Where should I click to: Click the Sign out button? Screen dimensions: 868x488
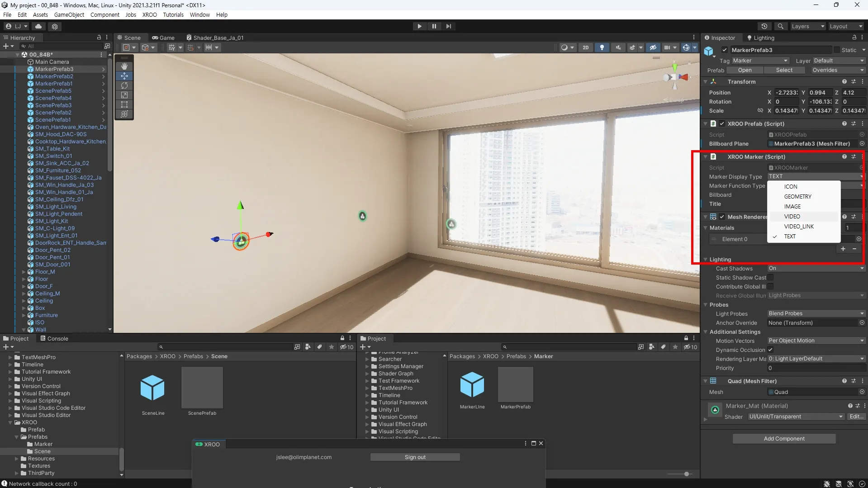tap(415, 457)
